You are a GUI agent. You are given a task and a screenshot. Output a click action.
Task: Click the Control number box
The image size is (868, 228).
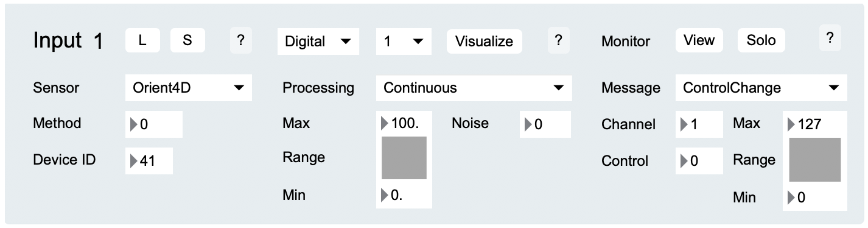click(699, 161)
